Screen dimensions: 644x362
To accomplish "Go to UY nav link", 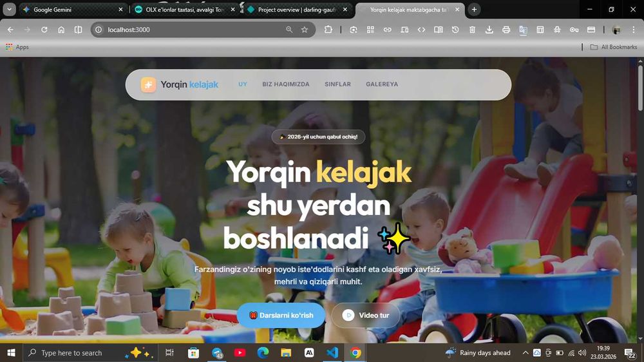I will tap(243, 84).
